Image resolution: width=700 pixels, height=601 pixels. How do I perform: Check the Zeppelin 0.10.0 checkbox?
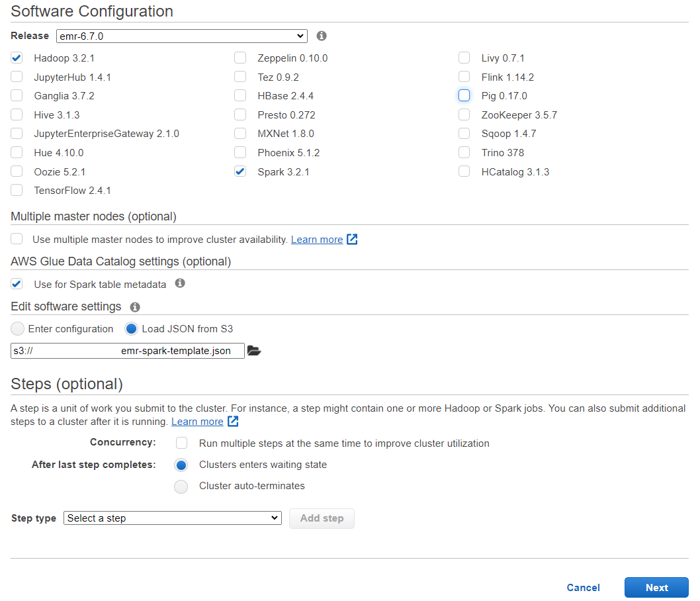240,58
